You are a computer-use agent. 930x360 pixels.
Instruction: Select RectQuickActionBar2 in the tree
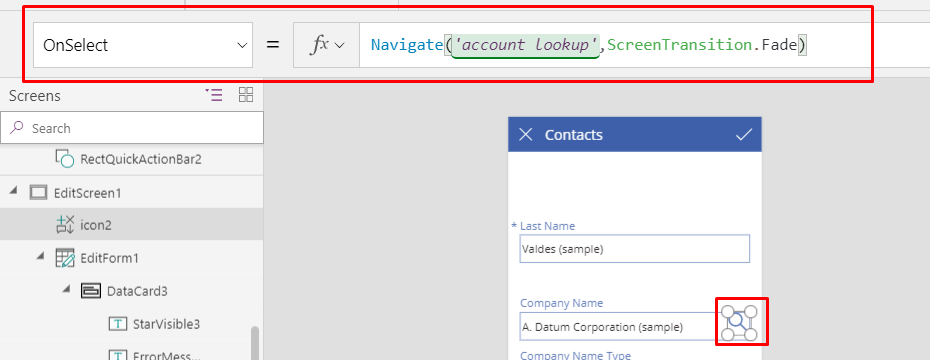pos(141,159)
